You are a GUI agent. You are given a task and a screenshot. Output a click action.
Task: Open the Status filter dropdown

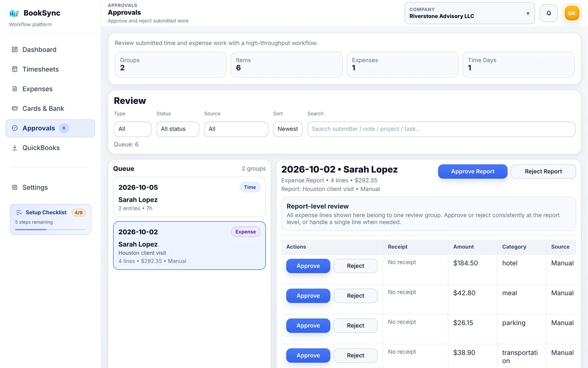click(178, 129)
